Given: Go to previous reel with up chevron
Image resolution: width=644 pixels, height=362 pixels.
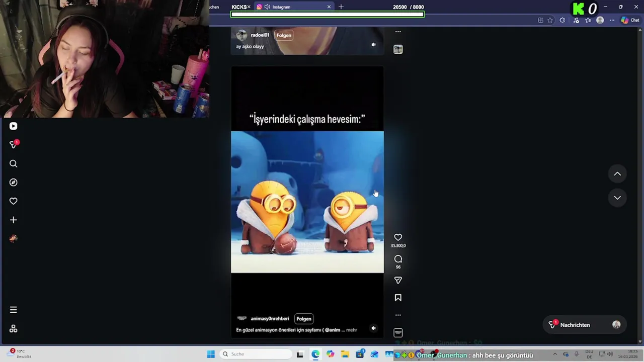Looking at the screenshot, I should click(x=617, y=174).
